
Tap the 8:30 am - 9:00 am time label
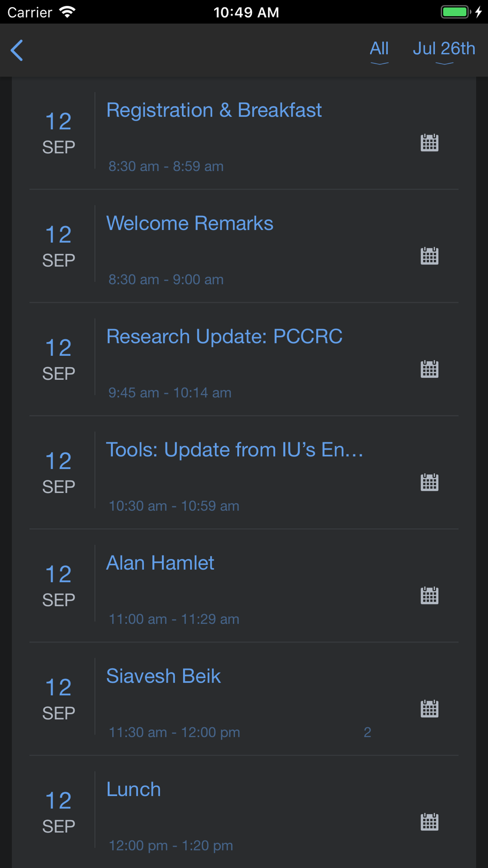click(x=166, y=279)
